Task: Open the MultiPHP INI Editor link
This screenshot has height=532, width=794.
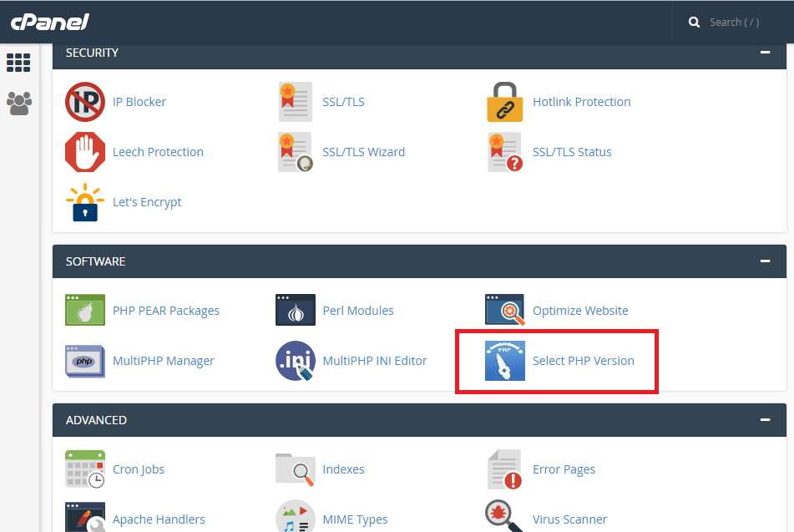Action: pyautogui.click(x=375, y=361)
